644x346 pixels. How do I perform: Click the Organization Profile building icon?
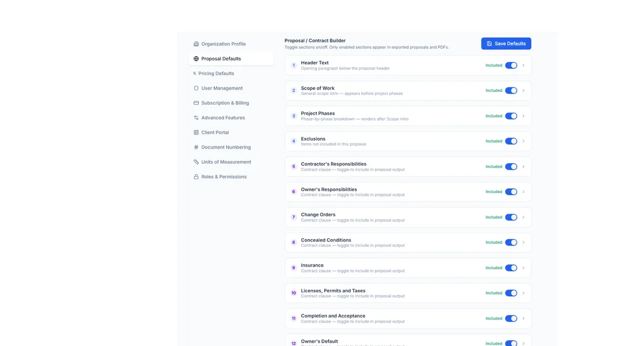pyautogui.click(x=196, y=44)
